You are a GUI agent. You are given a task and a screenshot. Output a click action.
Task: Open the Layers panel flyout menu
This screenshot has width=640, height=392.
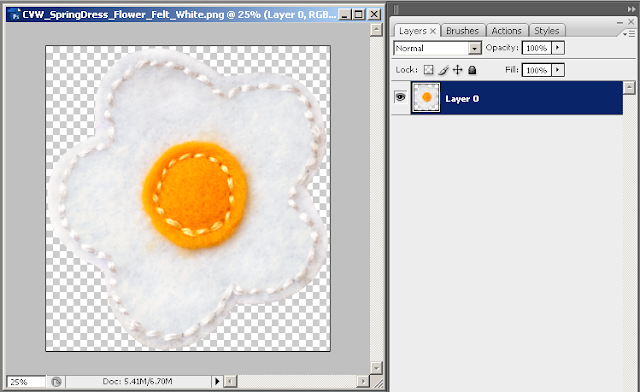pyautogui.click(x=629, y=34)
